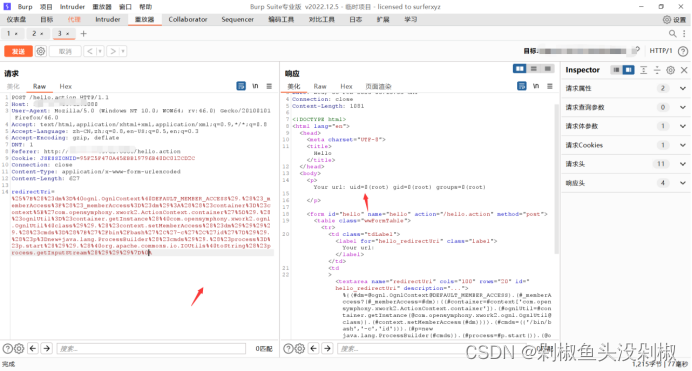
Task: Set top-bottom request/response layout
Action: pos(534,69)
